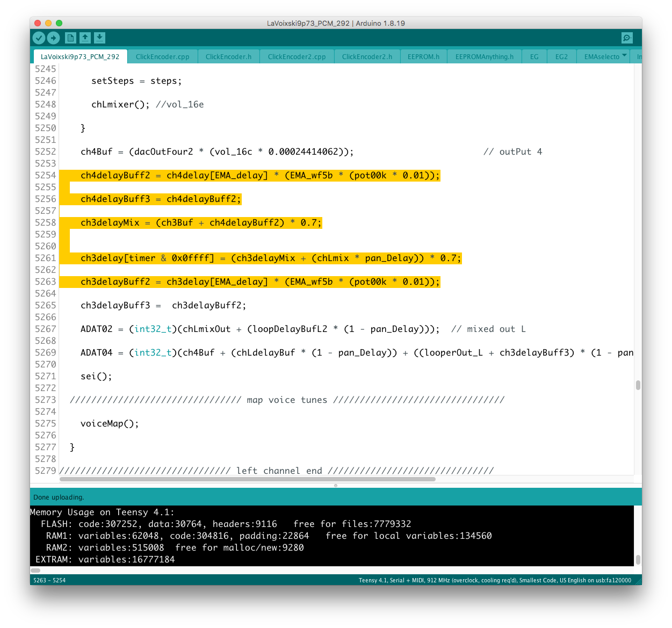
Task: Click the editor vertical scrollbar thumb
Action: tap(638, 385)
